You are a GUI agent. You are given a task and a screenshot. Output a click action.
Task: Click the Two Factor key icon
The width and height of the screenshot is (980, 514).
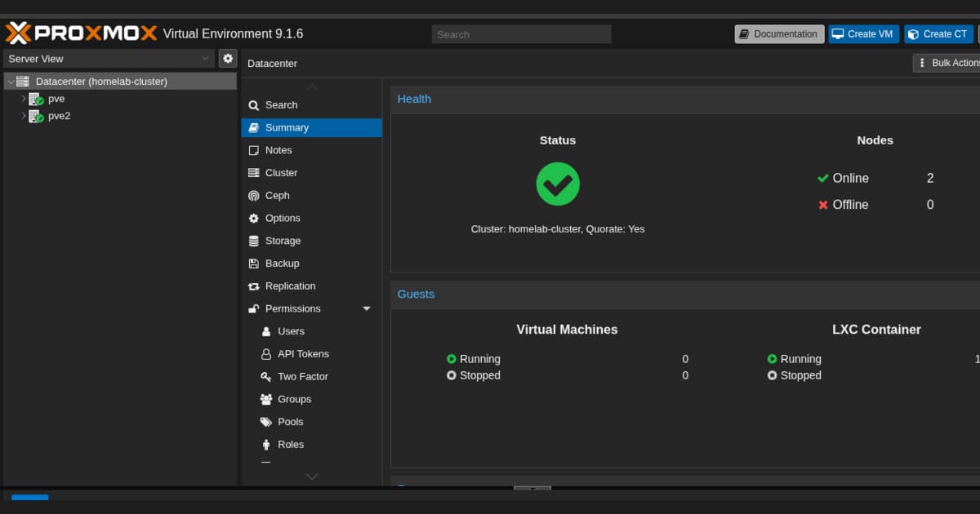[x=265, y=377]
